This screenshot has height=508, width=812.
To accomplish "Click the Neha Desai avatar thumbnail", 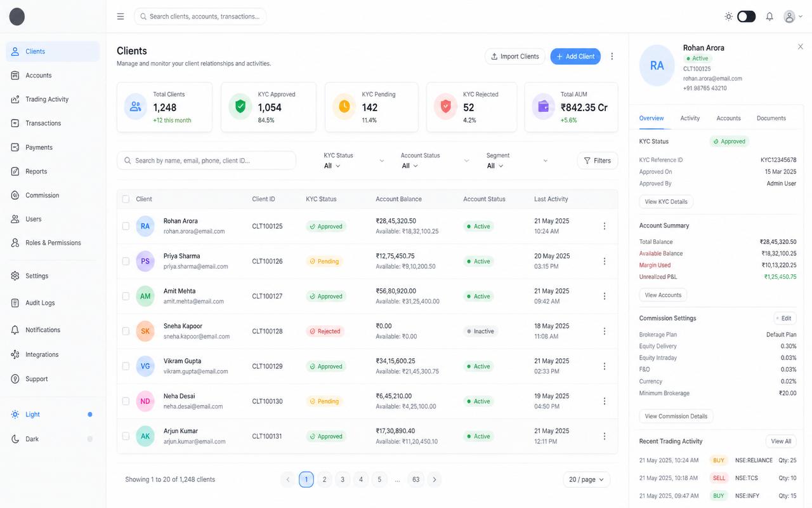I will click(x=145, y=401).
